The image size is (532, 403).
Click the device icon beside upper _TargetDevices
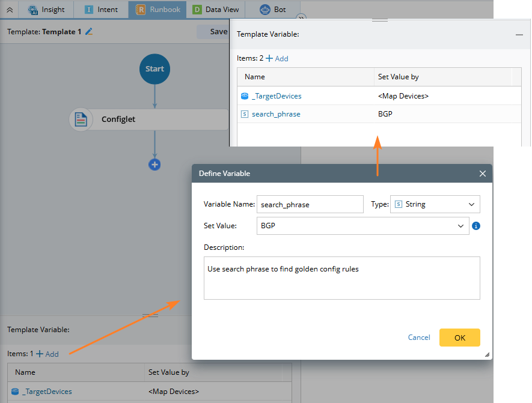point(245,96)
